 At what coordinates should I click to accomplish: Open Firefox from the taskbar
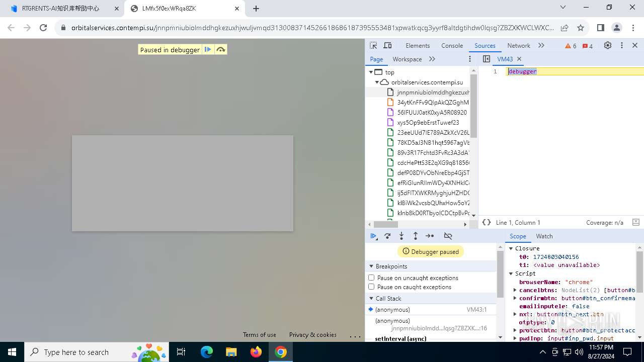coord(256,352)
